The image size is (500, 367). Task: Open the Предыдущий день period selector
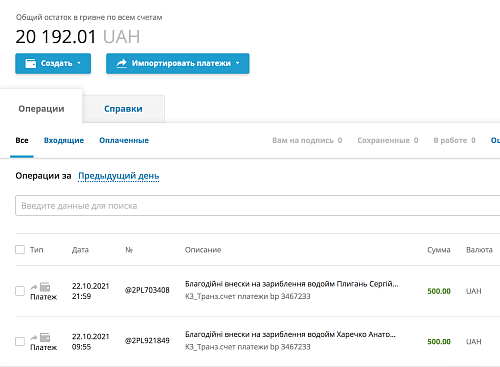pyautogui.click(x=119, y=176)
